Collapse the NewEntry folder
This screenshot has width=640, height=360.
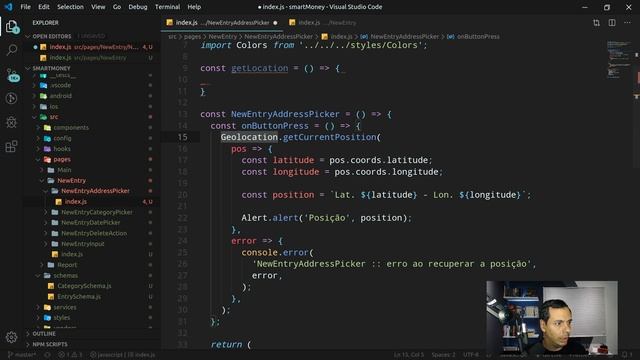(42, 180)
